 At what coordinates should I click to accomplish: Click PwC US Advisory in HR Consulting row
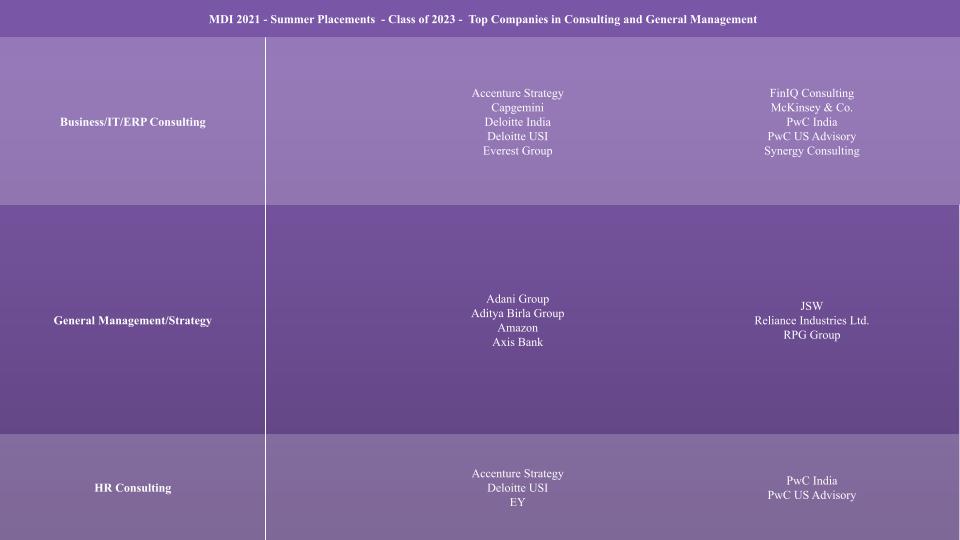(812, 495)
